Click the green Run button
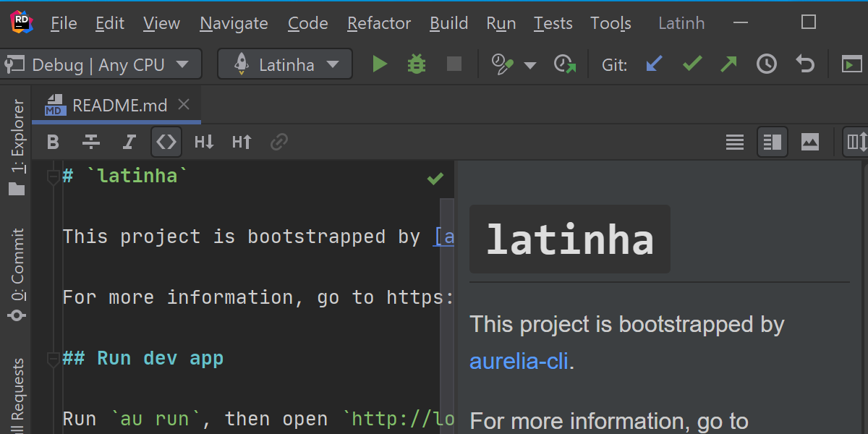The image size is (868, 434). click(x=380, y=64)
